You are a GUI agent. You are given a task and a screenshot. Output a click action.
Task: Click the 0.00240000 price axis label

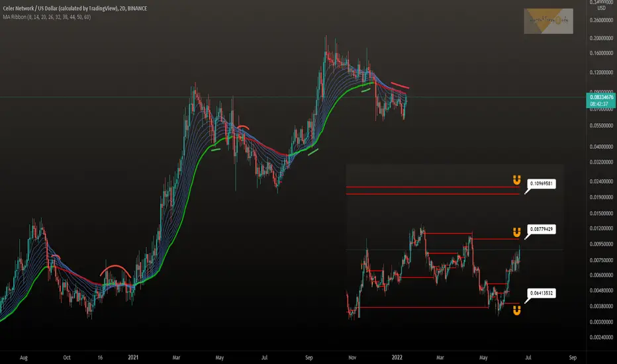coord(601,338)
